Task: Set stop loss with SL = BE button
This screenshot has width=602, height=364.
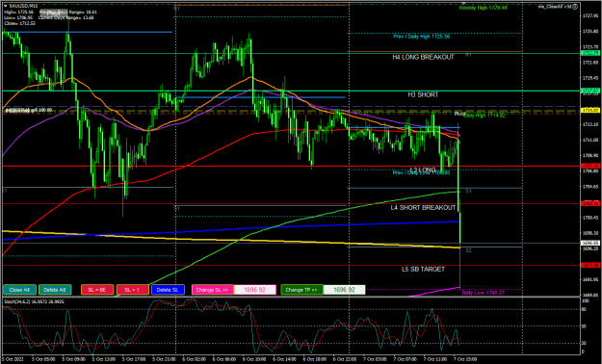Action: 97,290
